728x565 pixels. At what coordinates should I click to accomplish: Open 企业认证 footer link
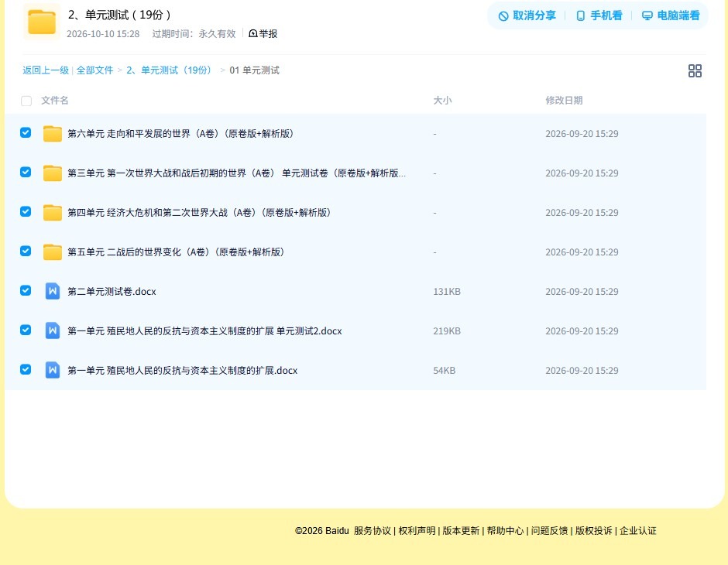coord(638,531)
